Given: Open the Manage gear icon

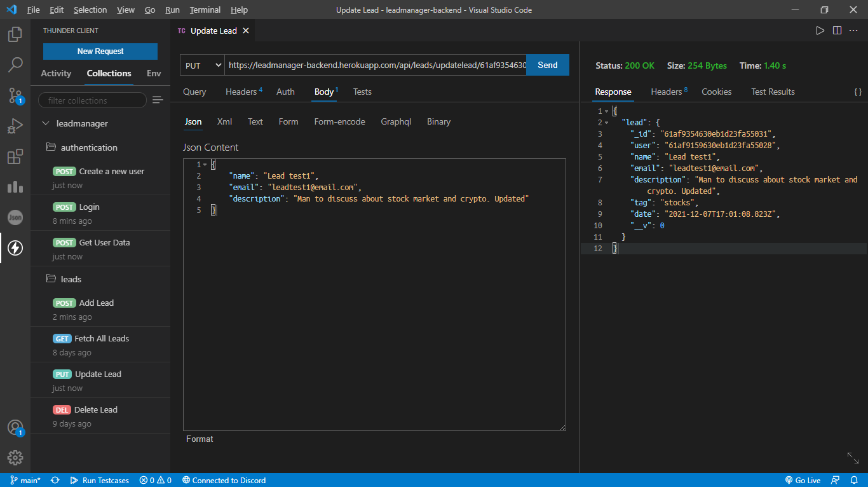Looking at the screenshot, I should coord(15,458).
